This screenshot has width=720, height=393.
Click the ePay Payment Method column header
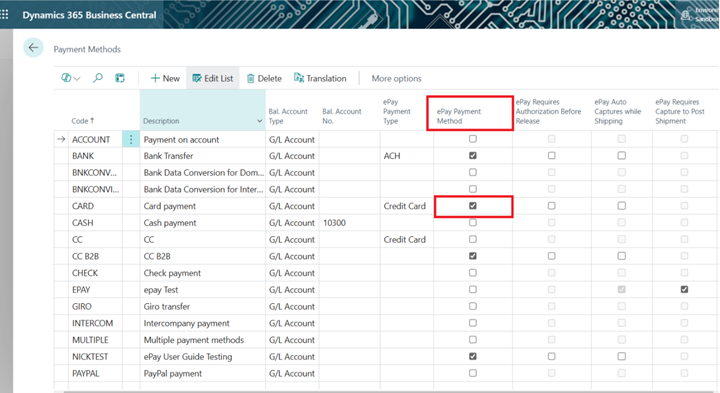pos(459,116)
